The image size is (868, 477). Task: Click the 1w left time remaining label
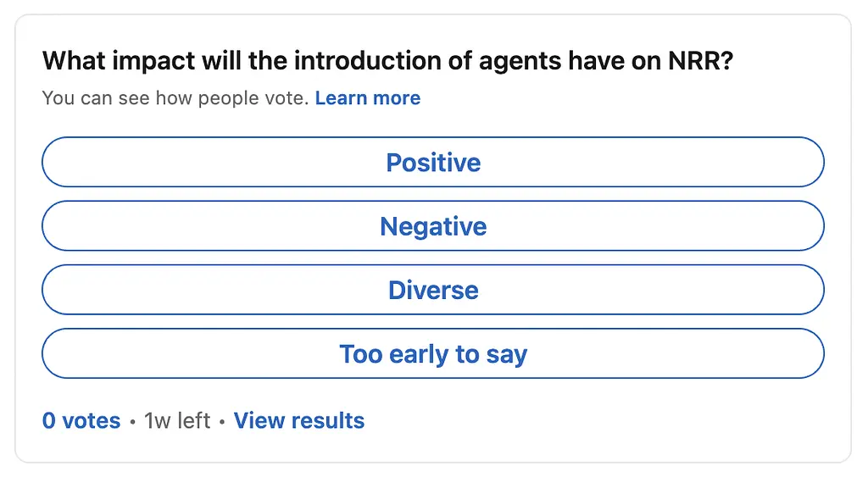[x=177, y=421]
